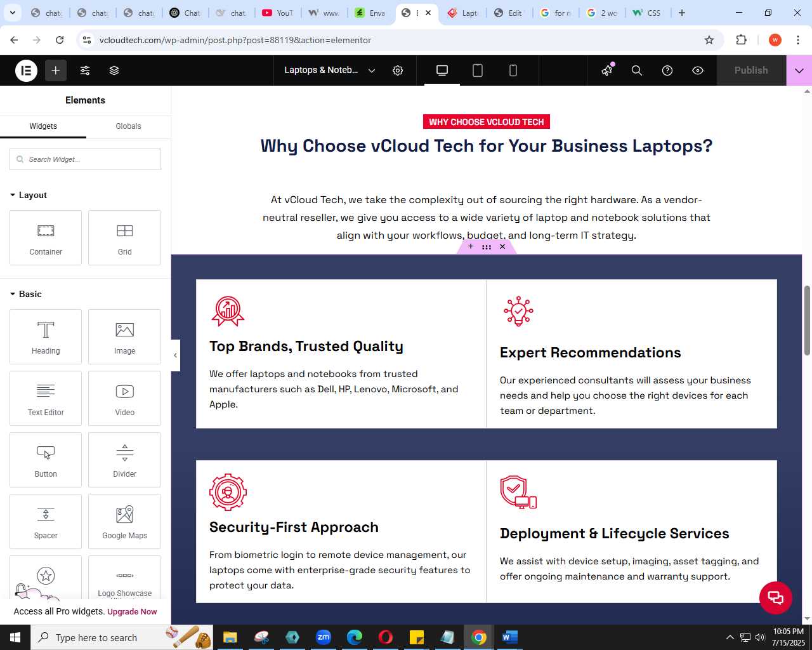Image resolution: width=812 pixels, height=650 pixels.
Task: Click the address bar URL
Action: click(235, 40)
